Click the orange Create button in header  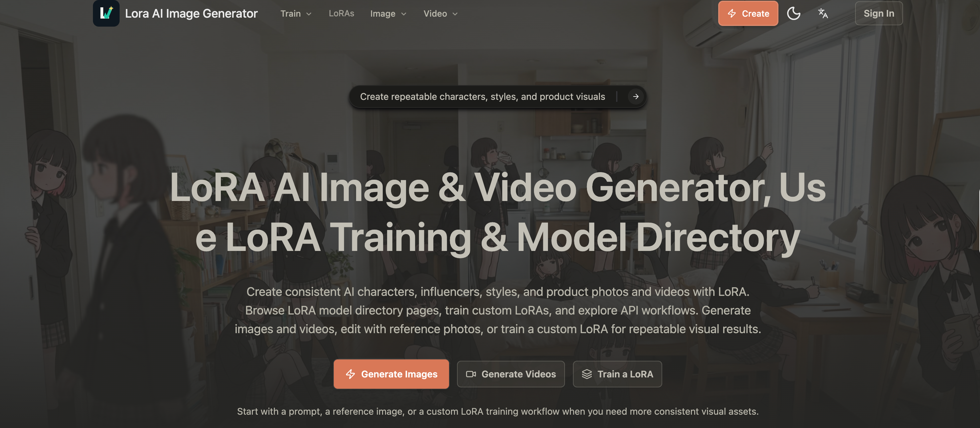coord(748,13)
